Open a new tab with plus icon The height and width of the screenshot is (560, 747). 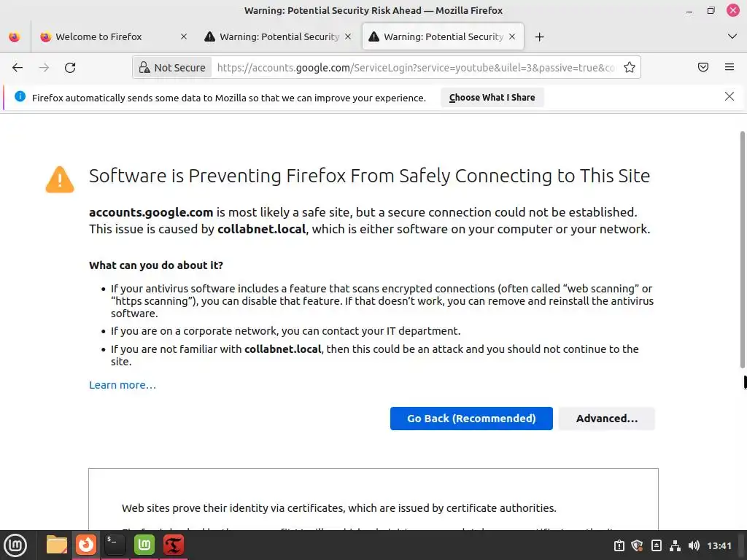coord(539,36)
